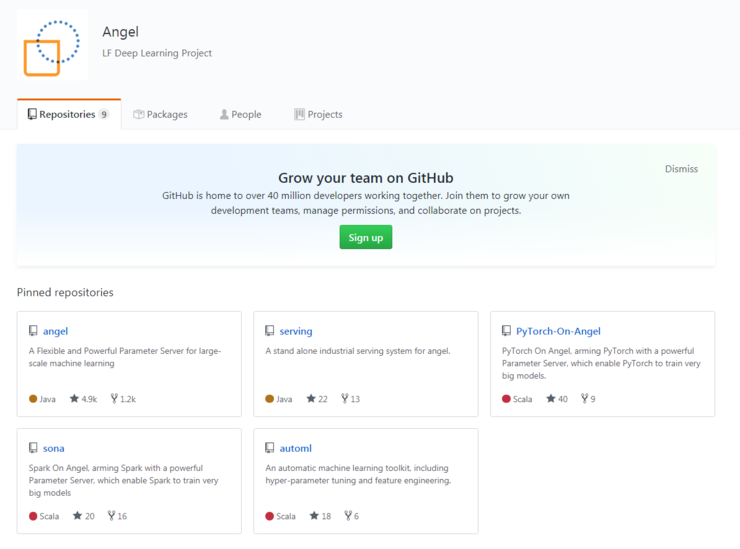
Task: Open the serving repository link
Action: tap(296, 331)
